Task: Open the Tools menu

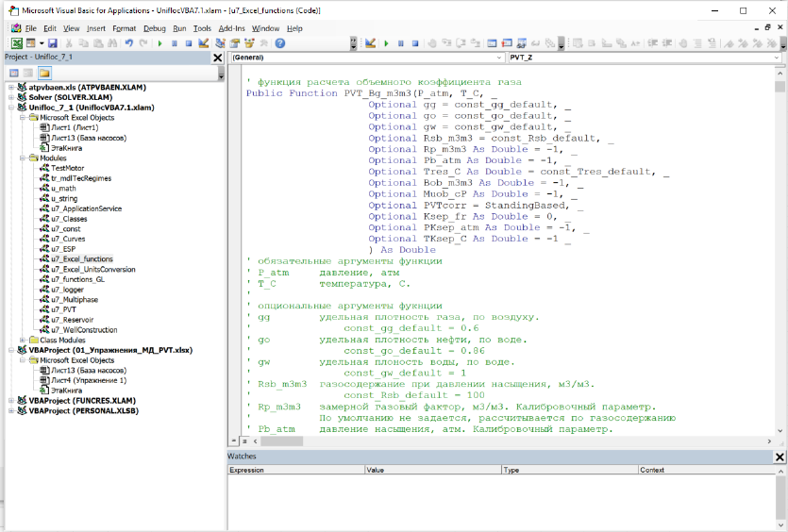Action: coord(202,28)
